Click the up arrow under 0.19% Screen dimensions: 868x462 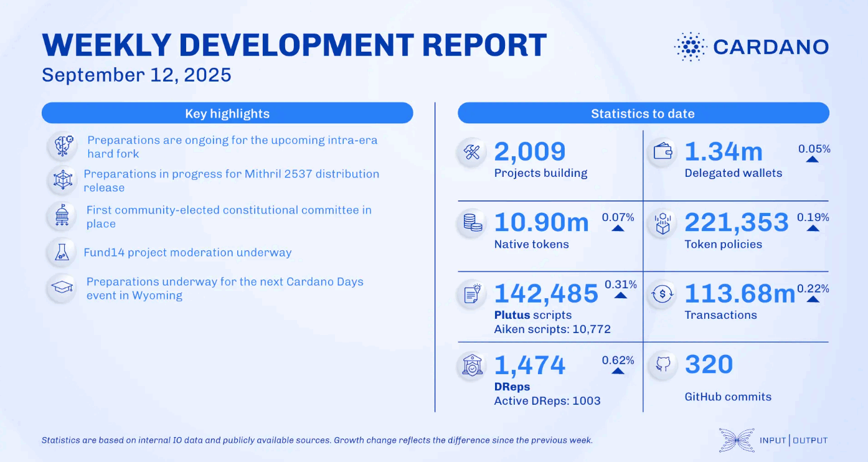(x=813, y=228)
